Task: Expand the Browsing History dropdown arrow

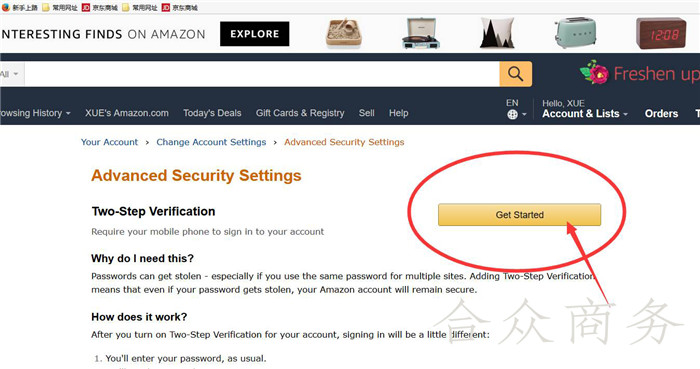Action: [x=68, y=113]
